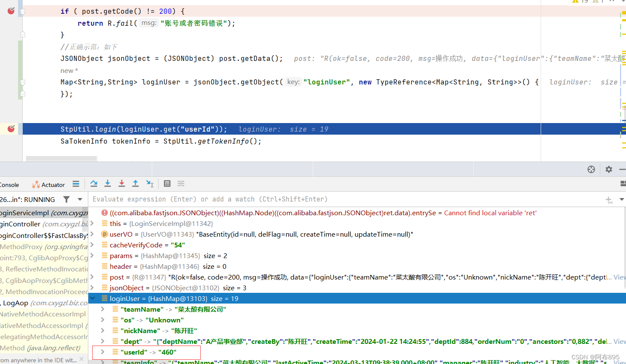Select the Step Into icon

pyautogui.click(x=108, y=184)
